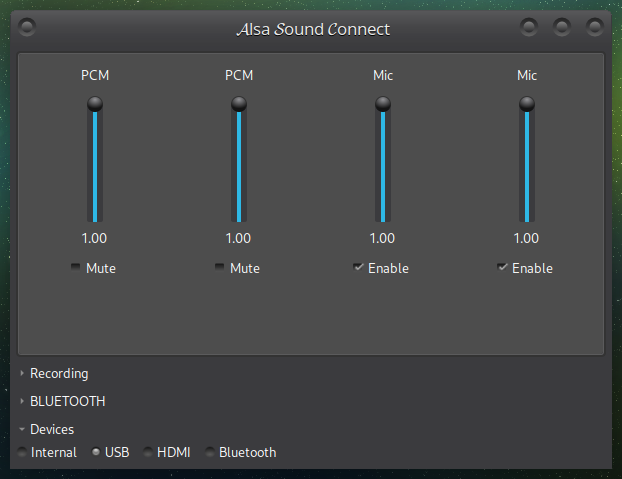Click the last round titlebar button
This screenshot has width=622, height=479.
tap(595, 27)
